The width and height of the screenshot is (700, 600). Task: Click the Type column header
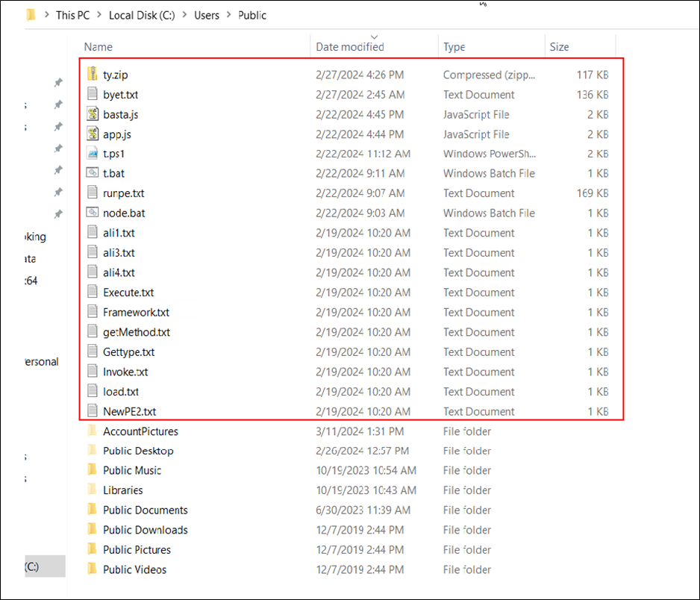point(454,47)
